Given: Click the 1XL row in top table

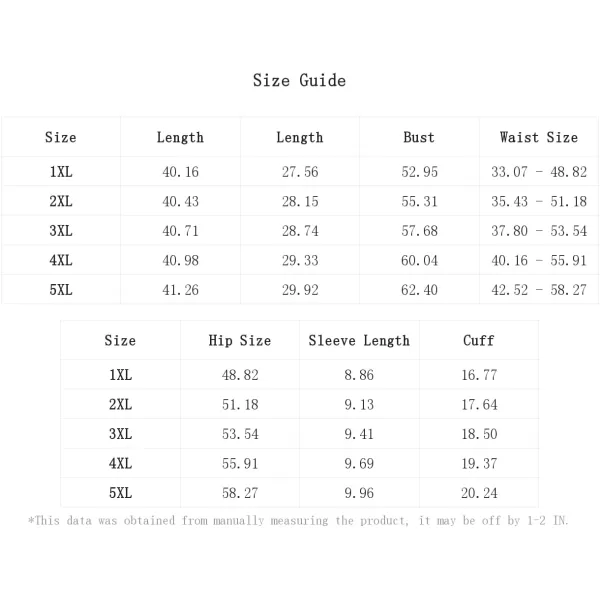Looking at the screenshot, I should [300, 172].
